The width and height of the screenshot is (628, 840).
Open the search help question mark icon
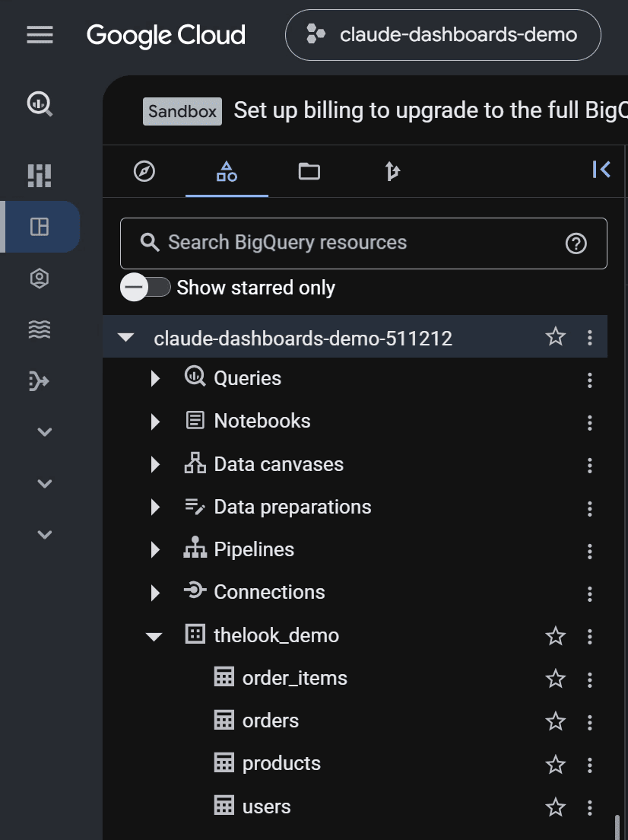[576, 243]
